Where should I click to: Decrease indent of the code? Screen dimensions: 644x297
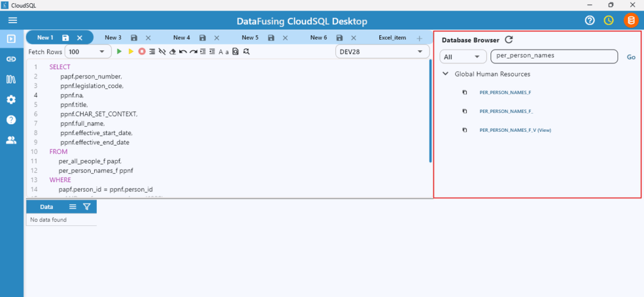213,51
